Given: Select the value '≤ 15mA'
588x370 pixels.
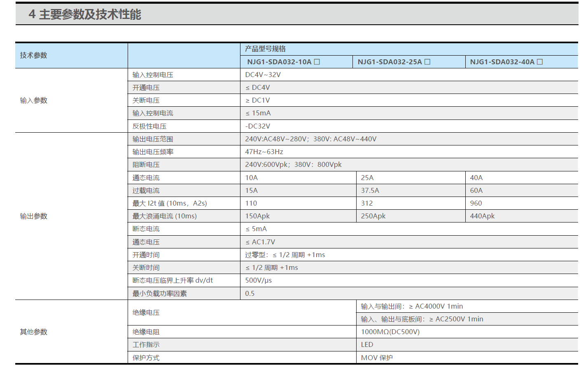Looking at the screenshot, I should coord(258,113).
